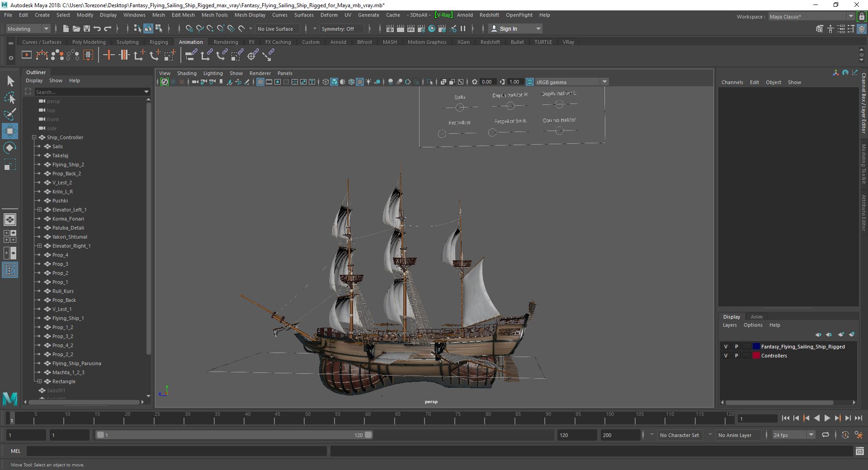Viewport: 868px width, 470px height.
Task: Select the Scale tool in toolbox
Action: tap(10, 164)
